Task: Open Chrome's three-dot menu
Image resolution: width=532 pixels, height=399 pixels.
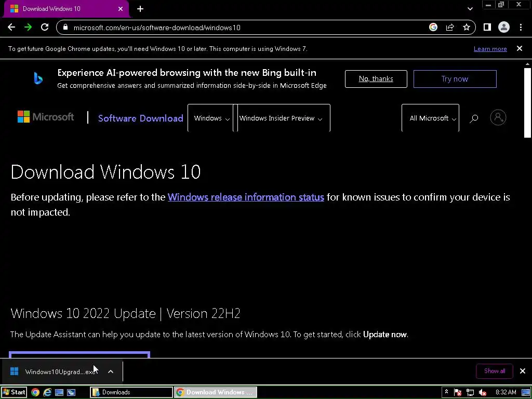Action: click(x=521, y=28)
